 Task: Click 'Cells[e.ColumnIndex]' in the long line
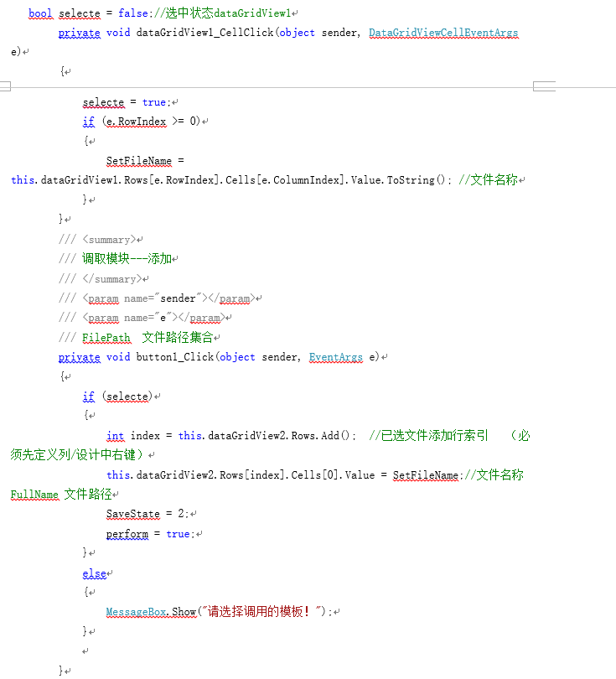[285, 179]
